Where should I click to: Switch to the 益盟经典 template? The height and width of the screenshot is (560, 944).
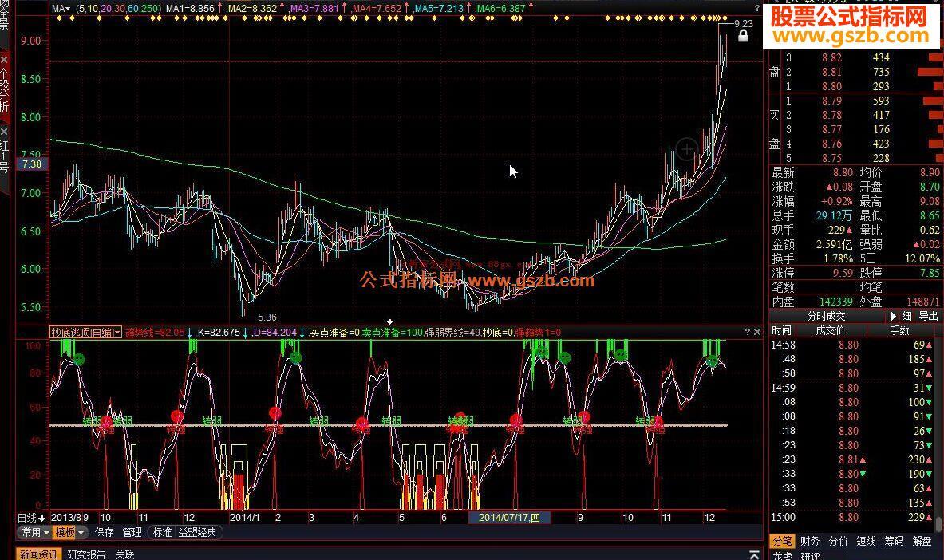pyautogui.click(x=197, y=532)
